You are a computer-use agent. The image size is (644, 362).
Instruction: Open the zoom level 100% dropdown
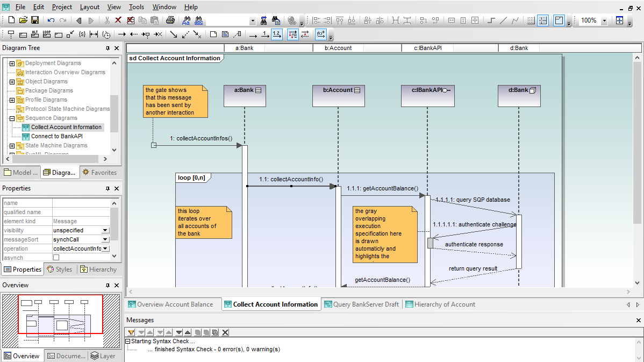[x=604, y=20]
